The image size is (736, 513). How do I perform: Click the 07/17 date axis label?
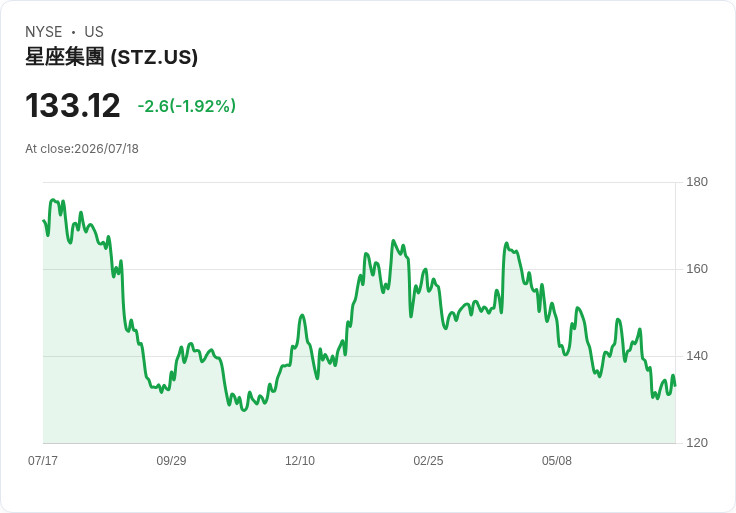(43, 460)
